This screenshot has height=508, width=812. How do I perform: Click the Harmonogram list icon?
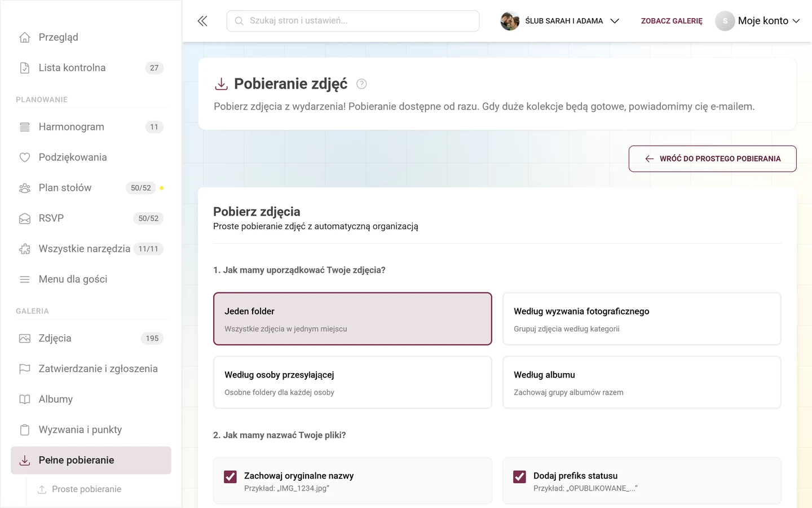(25, 127)
